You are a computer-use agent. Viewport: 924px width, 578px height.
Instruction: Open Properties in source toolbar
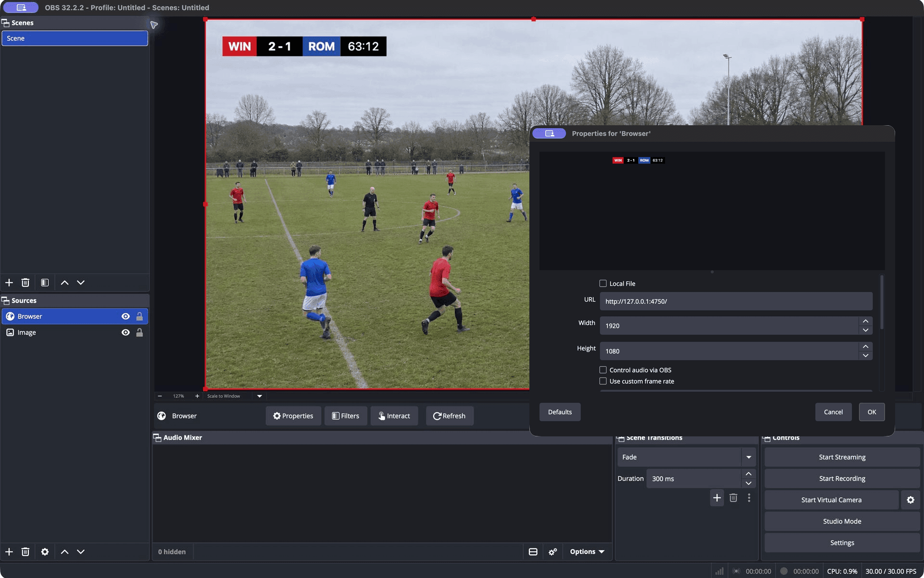click(x=293, y=416)
